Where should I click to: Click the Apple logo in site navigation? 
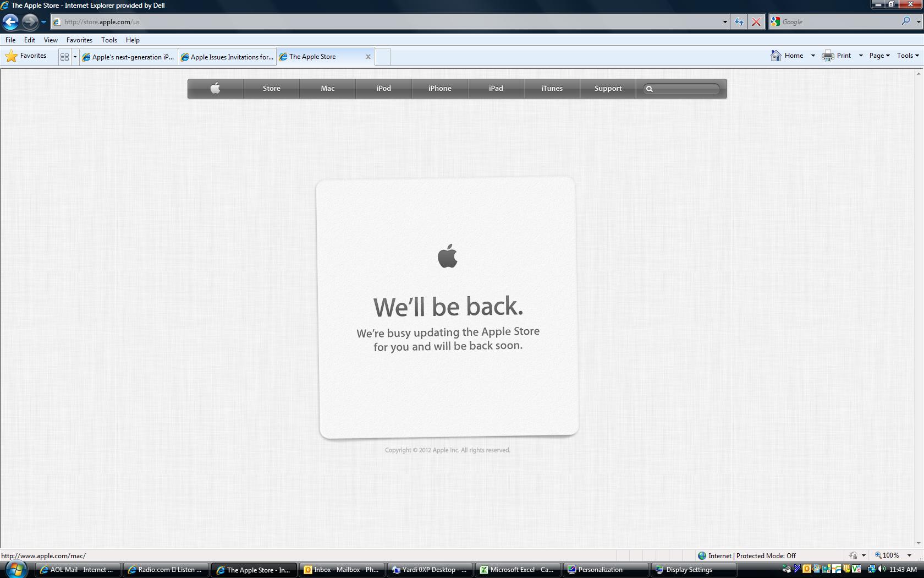215,89
